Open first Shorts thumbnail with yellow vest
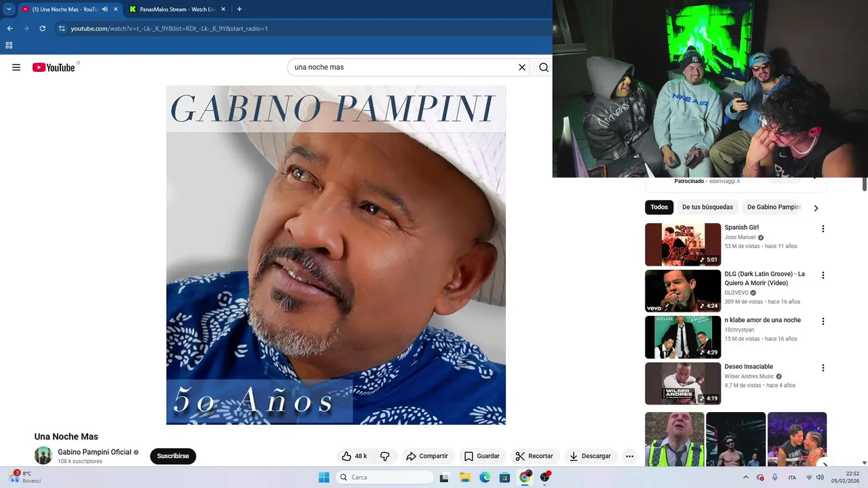This screenshot has height=488, width=868. (x=674, y=439)
